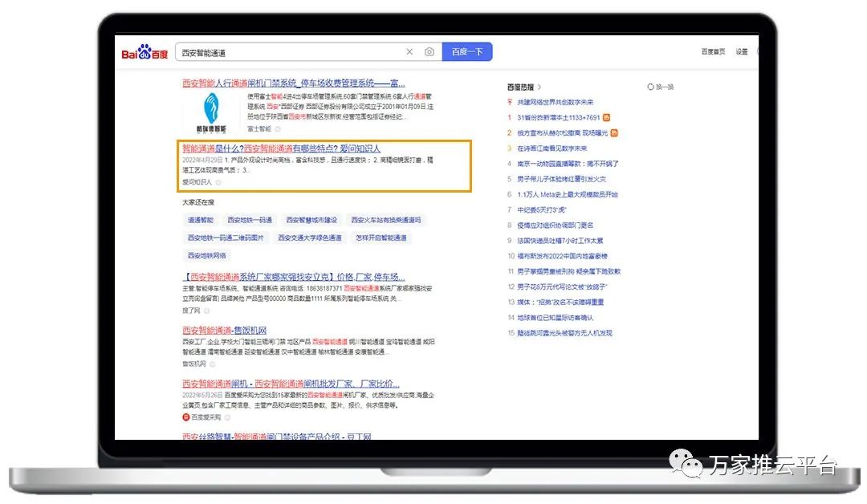The height and width of the screenshot is (504, 867).
Task: Click the pinned top icon in 百度热搜 list
Action: pyautogui.click(x=509, y=102)
